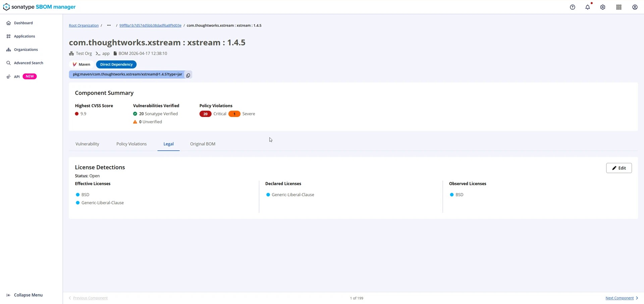Click the severe violations count badge 1

pyautogui.click(x=234, y=114)
